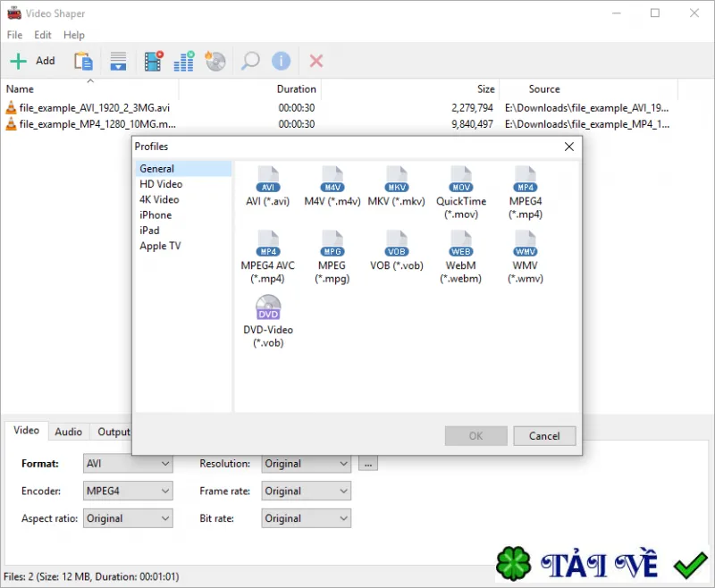This screenshot has height=588, width=715.
Task: Click the magnifier search toolbar icon
Action: pyautogui.click(x=250, y=61)
